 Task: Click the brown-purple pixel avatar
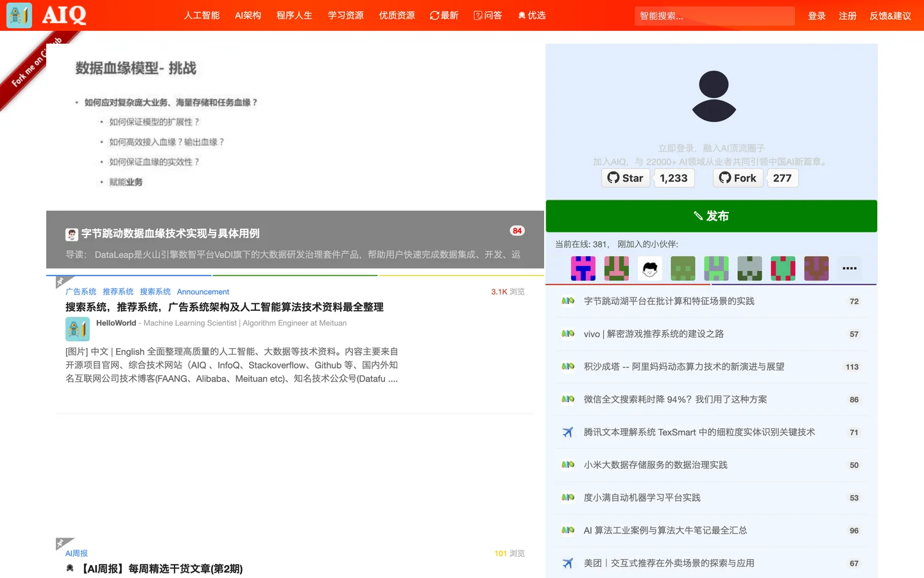click(816, 268)
